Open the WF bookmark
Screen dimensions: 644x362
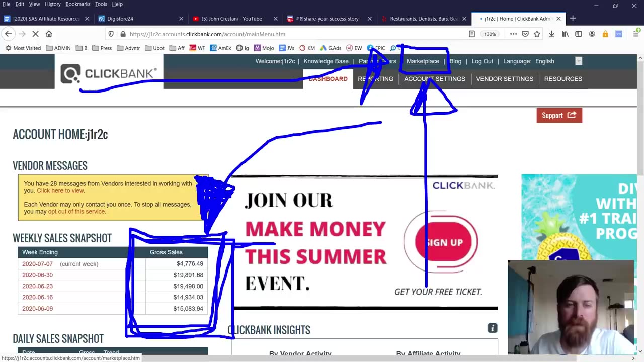coord(197,48)
